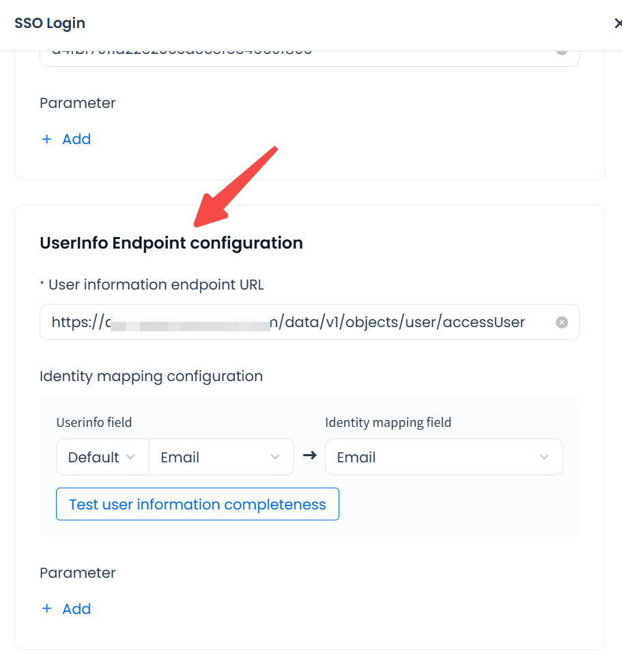Click the Identity mapping configuration label

[x=151, y=376]
